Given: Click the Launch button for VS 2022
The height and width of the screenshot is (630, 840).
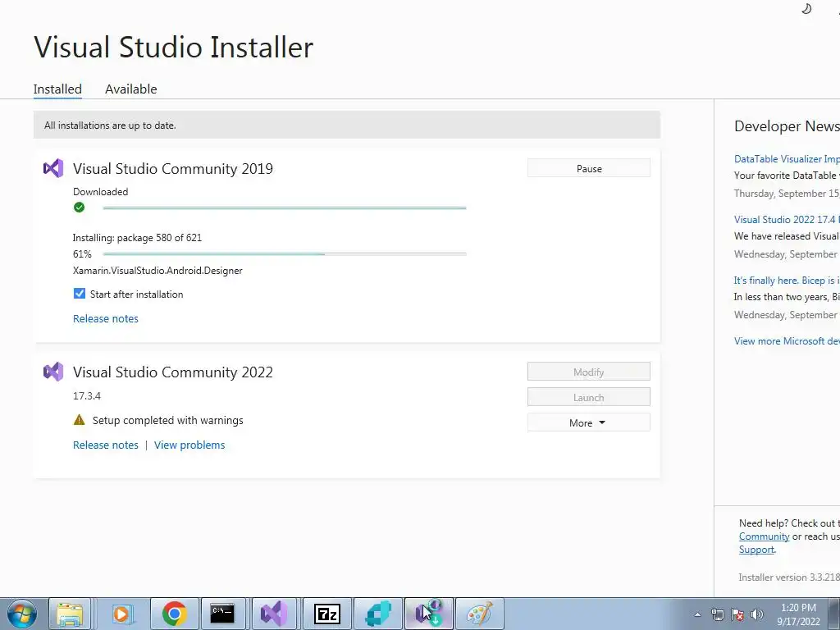Looking at the screenshot, I should pos(589,398).
